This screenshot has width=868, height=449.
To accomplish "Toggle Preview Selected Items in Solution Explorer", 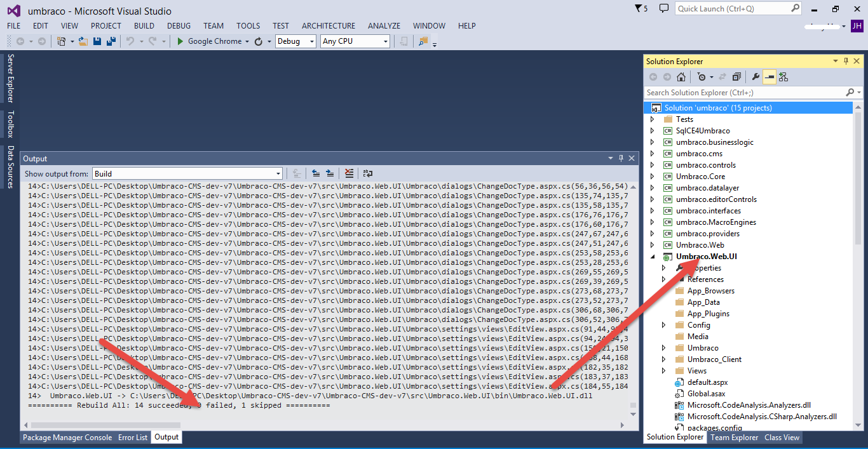I will 770,77.
